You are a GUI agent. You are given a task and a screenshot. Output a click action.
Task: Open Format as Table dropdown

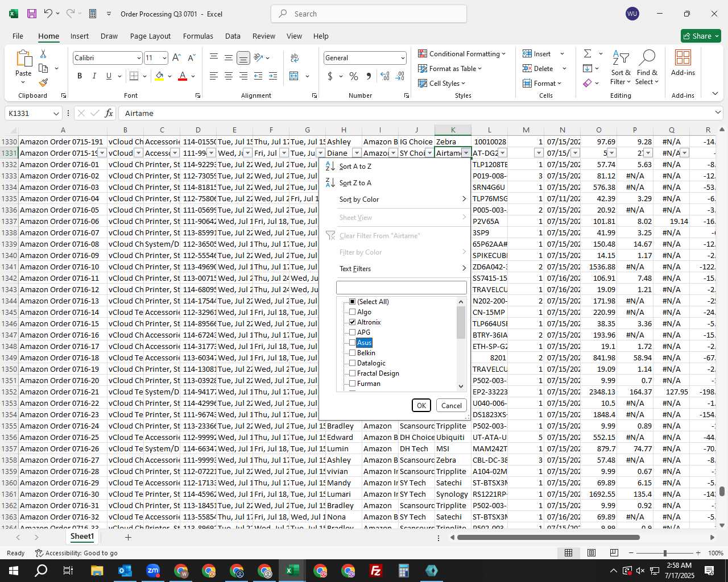tap(450, 68)
